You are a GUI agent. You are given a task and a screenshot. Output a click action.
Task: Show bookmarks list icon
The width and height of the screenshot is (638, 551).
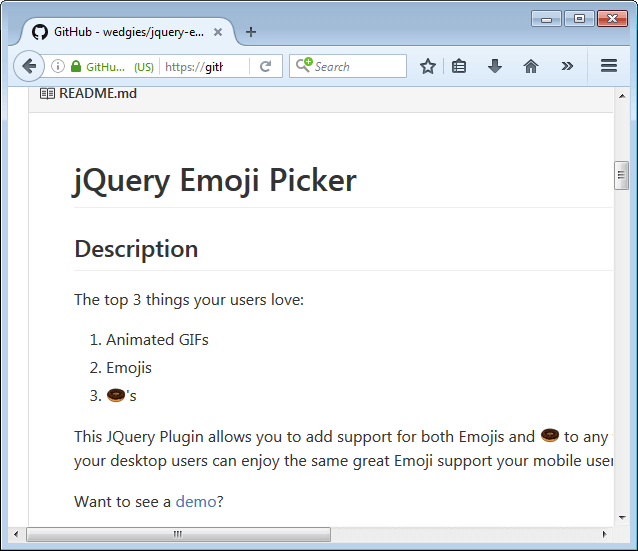459,66
